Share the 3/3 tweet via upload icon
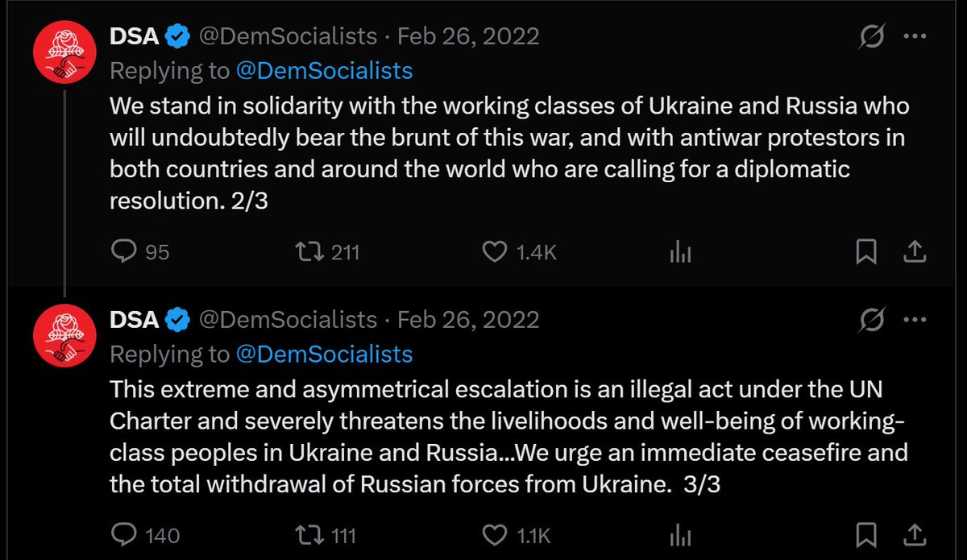Viewport: 967px width, 560px height. point(914,535)
